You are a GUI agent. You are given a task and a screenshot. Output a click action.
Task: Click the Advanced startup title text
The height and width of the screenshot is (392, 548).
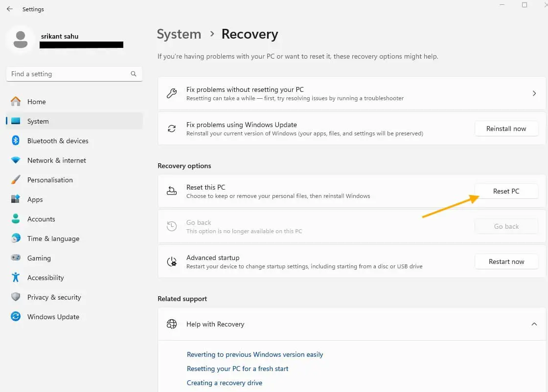click(x=213, y=258)
